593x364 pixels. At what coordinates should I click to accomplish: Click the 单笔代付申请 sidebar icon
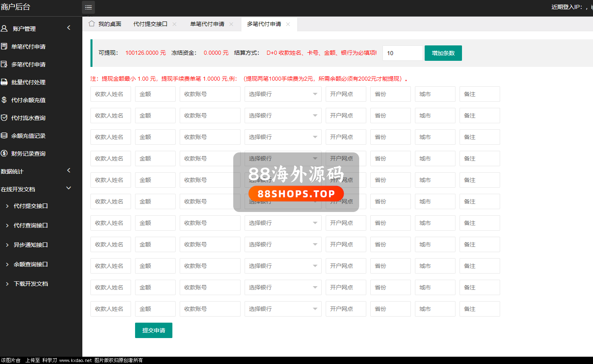click(4, 46)
